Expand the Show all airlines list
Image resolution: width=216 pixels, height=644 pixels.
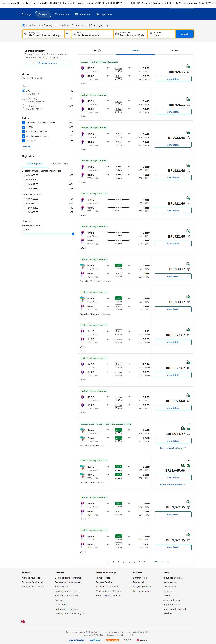pos(28,146)
